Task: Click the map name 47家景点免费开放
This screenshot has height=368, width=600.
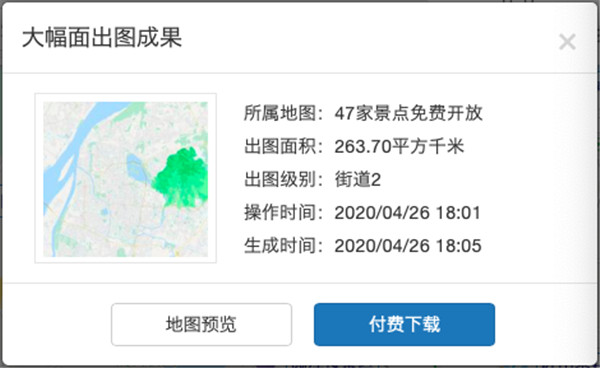Action: (408, 113)
